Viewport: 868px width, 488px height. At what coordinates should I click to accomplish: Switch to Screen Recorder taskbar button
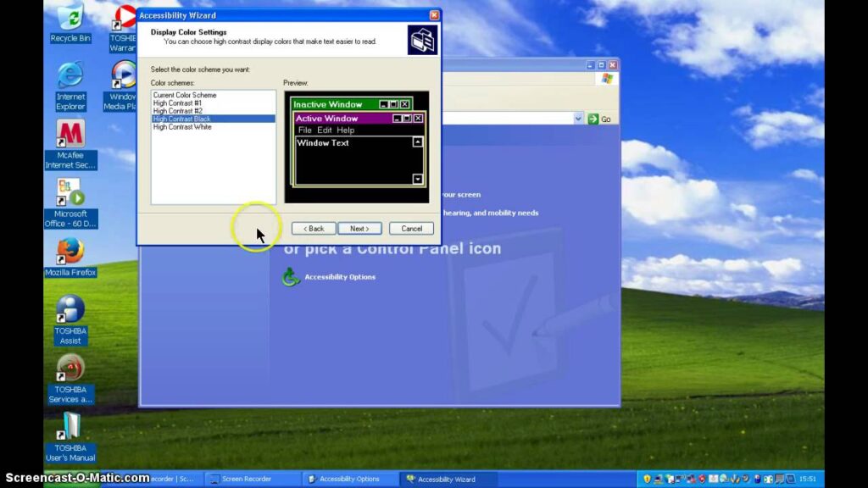click(253, 480)
